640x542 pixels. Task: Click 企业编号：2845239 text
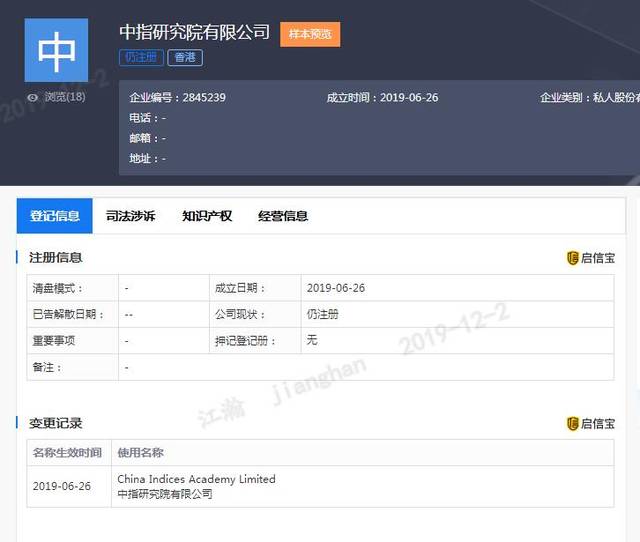click(178, 98)
